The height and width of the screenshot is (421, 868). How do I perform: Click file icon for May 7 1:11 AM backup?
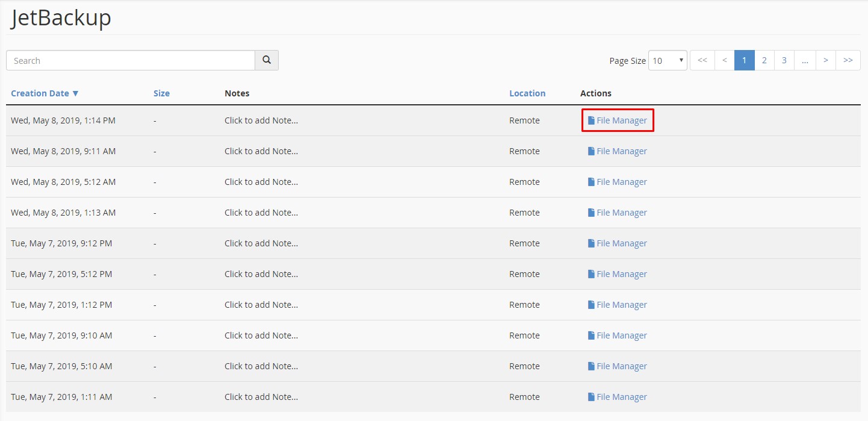pyautogui.click(x=591, y=397)
